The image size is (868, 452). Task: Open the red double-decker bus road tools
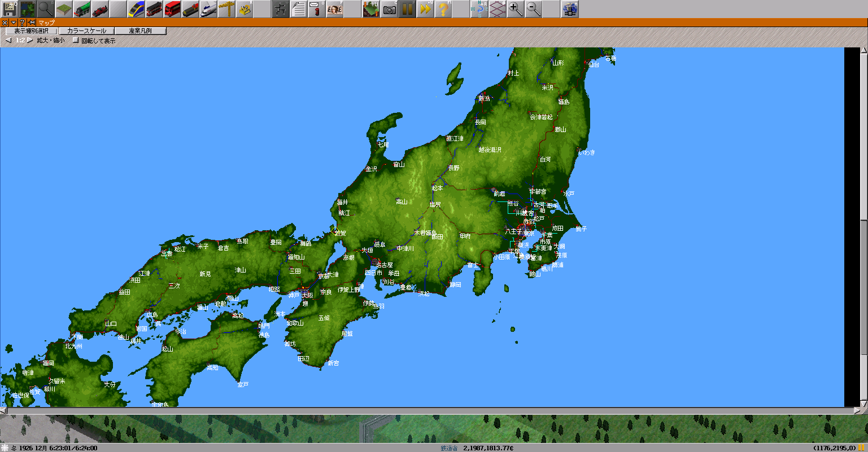(172, 9)
